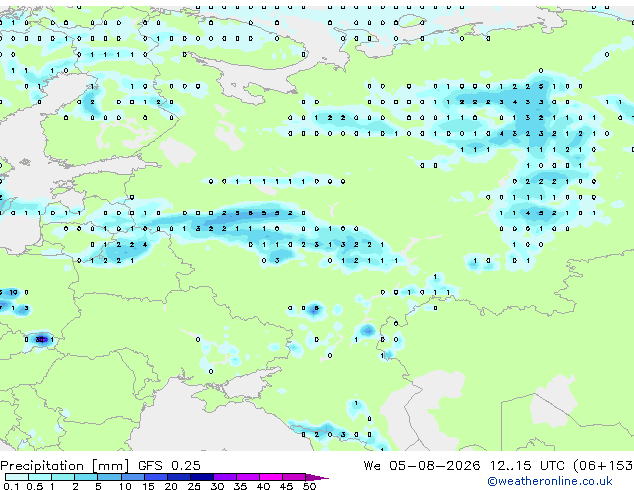The width and height of the screenshot is (634, 490).
Task: Pick the 0.1–0.5 mm legend swatch
Action: pos(17,477)
